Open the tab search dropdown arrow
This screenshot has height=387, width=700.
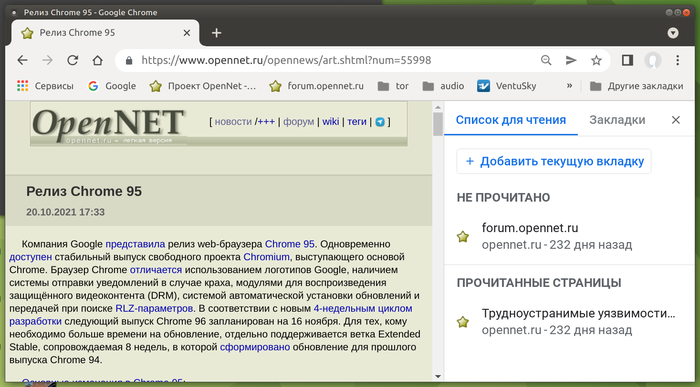pyautogui.click(x=673, y=33)
